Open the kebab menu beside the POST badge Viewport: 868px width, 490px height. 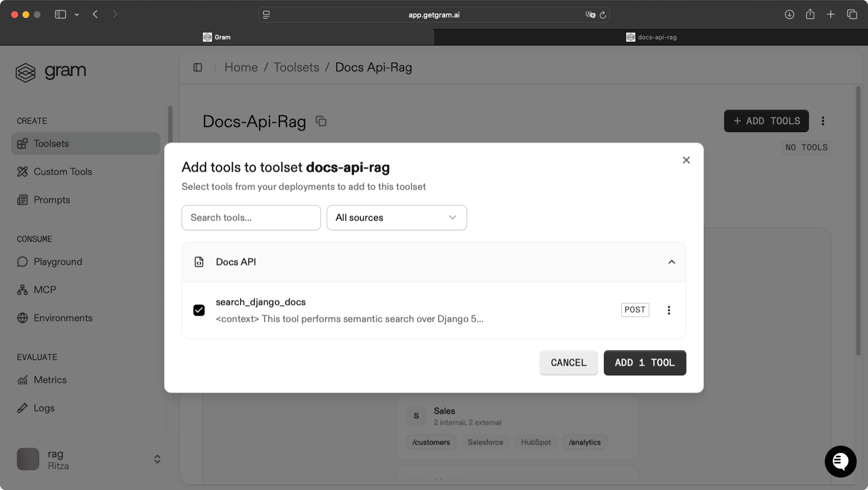668,310
